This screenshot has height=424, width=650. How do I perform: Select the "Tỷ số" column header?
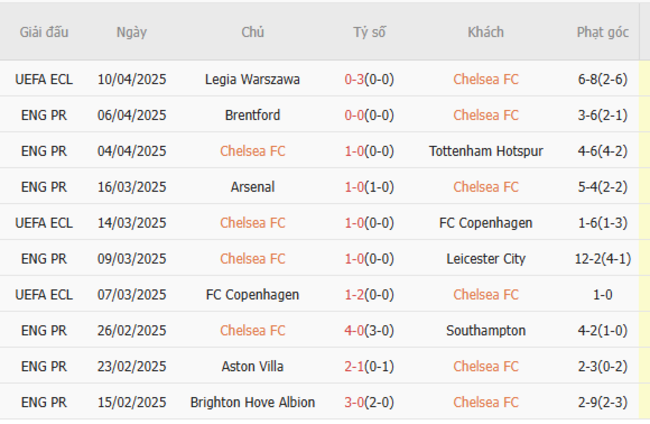pyautogui.click(x=369, y=32)
